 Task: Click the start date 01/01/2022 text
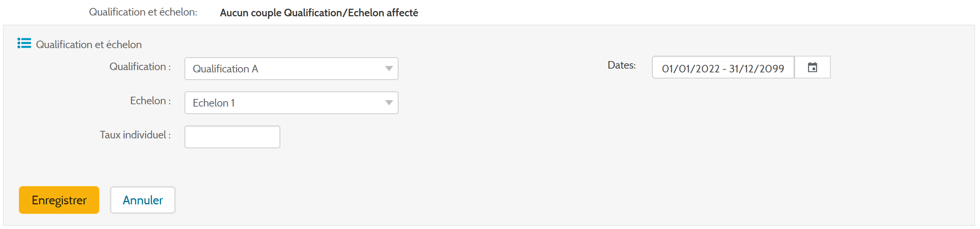(x=691, y=69)
